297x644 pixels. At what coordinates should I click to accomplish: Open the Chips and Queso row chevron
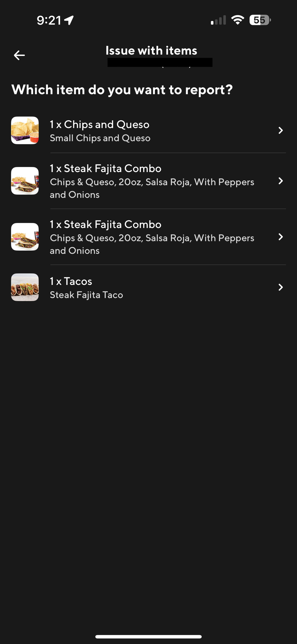coord(281,130)
